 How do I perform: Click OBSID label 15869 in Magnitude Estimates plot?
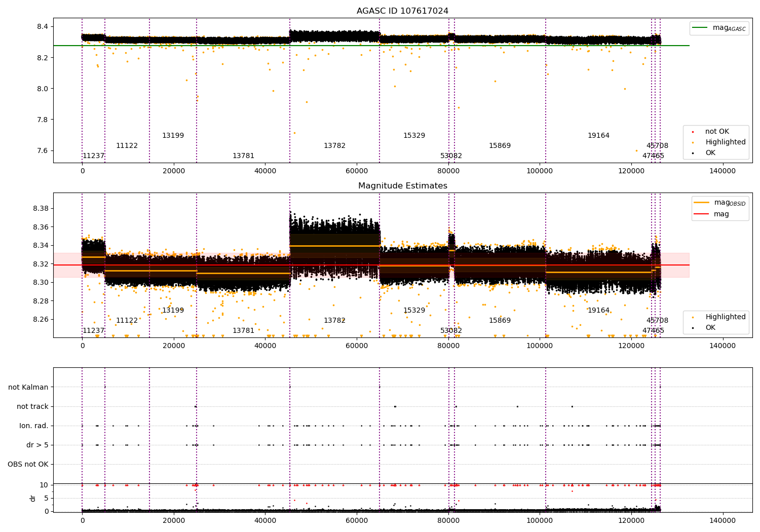coord(500,321)
